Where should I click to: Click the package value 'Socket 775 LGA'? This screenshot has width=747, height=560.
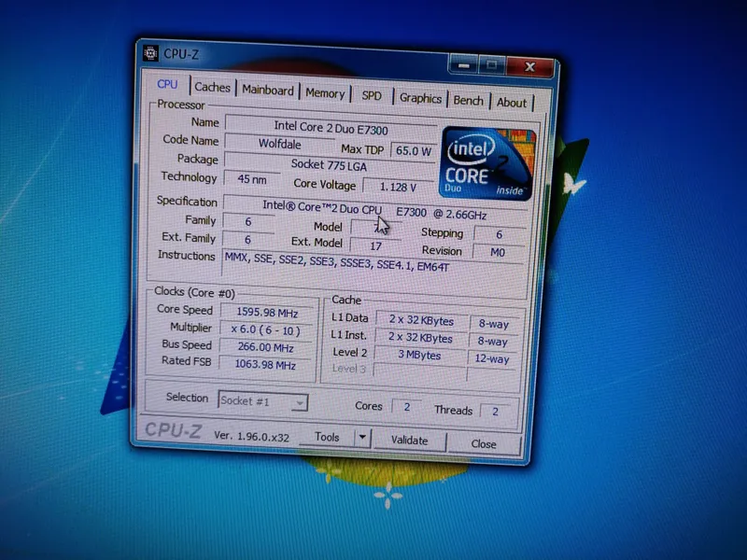pyautogui.click(x=329, y=165)
